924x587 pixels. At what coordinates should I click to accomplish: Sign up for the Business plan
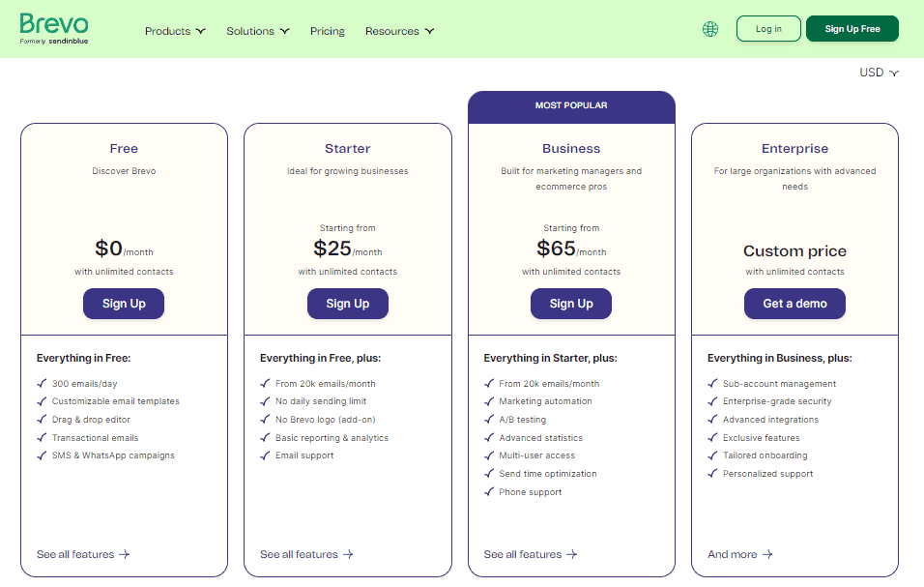[x=571, y=304]
